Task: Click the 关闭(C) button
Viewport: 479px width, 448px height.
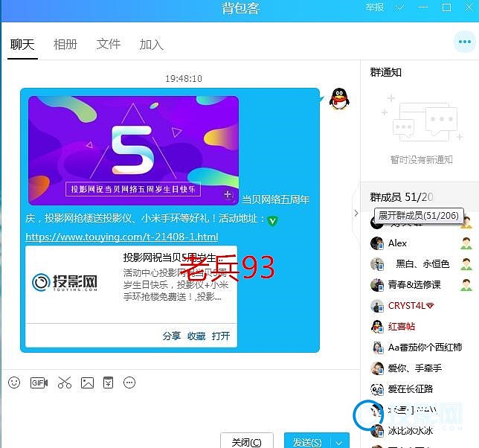Action: tap(246, 442)
